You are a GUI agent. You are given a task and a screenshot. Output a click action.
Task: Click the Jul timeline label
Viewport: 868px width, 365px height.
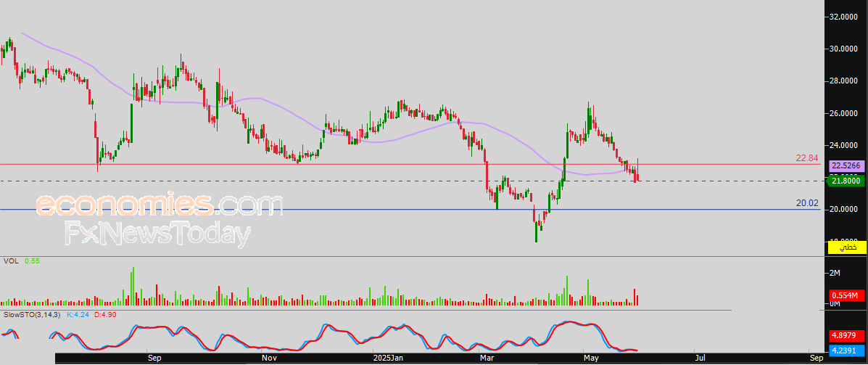[x=700, y=359]
